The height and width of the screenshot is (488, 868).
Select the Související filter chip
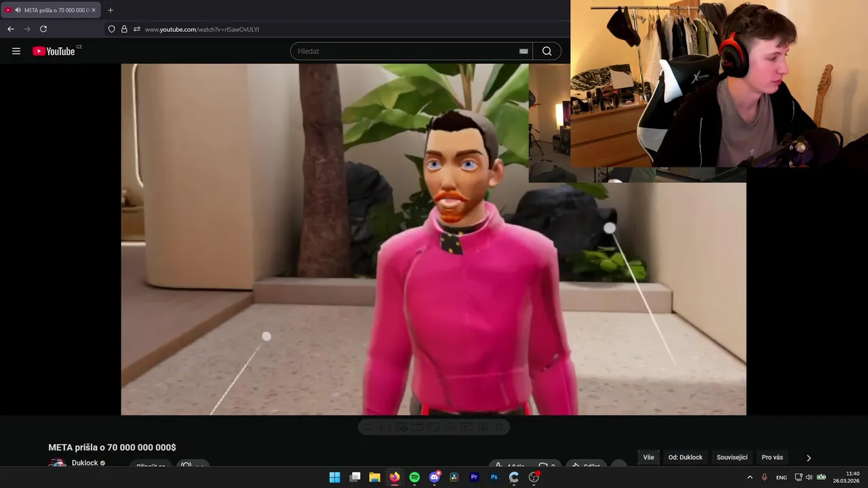pos(732,457)
